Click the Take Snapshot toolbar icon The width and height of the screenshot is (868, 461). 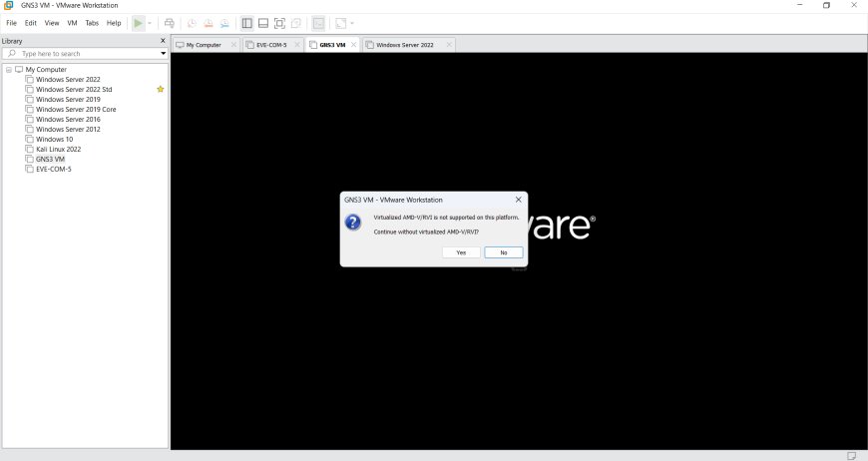192,23
